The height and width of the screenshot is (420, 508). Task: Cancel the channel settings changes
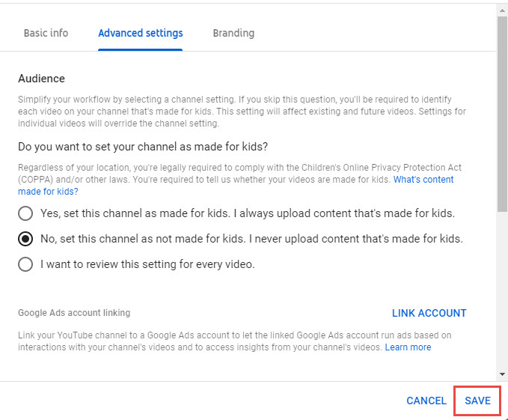tap(426, 401)
